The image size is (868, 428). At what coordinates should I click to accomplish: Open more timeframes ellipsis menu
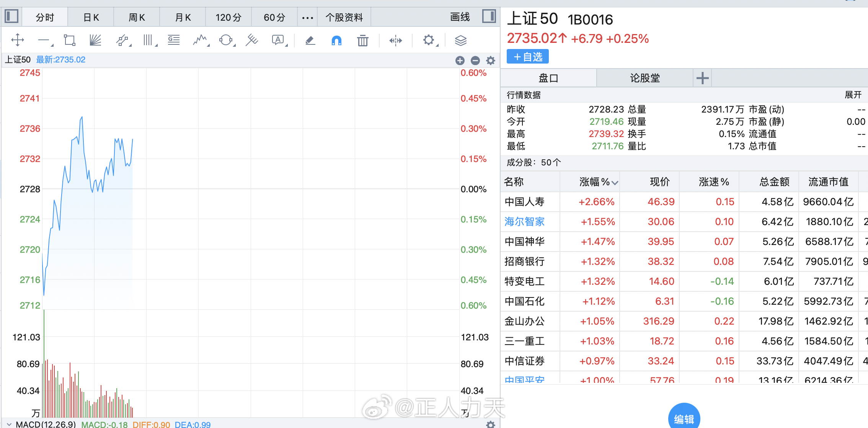pos(307,17)
